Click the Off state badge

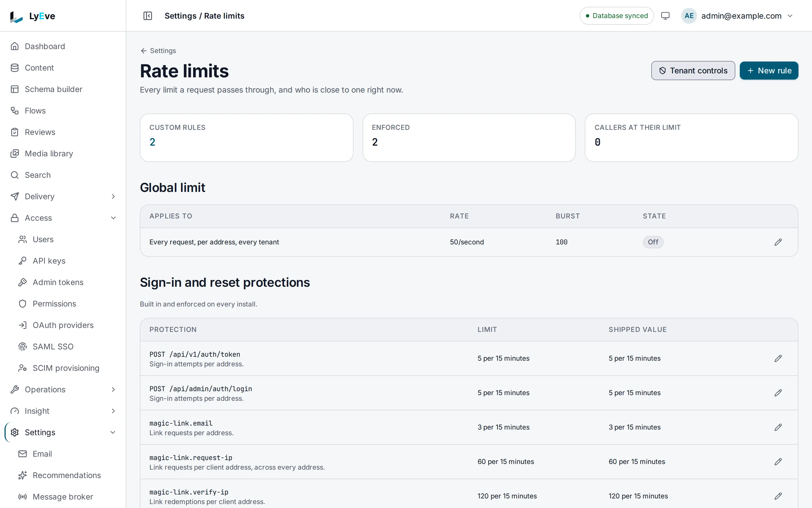653,242
